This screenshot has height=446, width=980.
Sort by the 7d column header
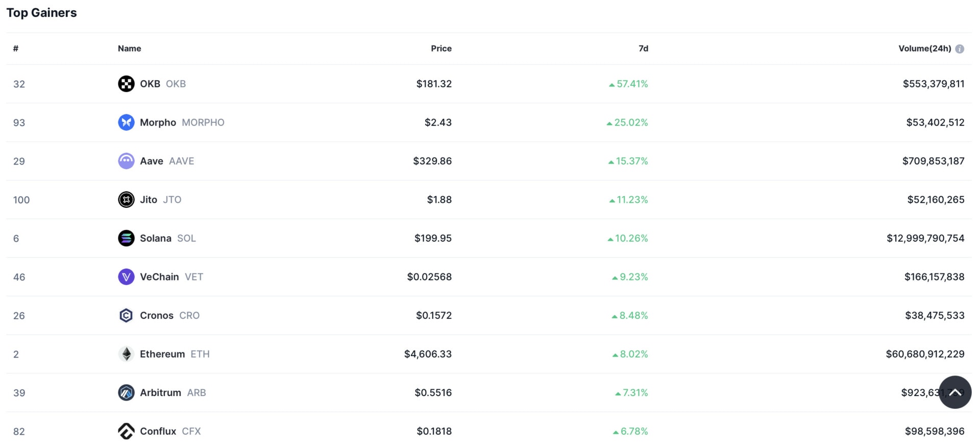coord(643,49)
